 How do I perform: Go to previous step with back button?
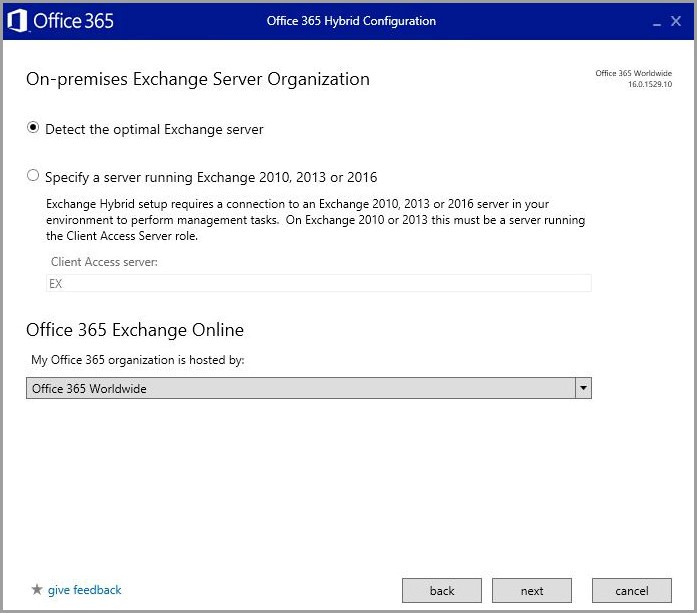[442, 591]
